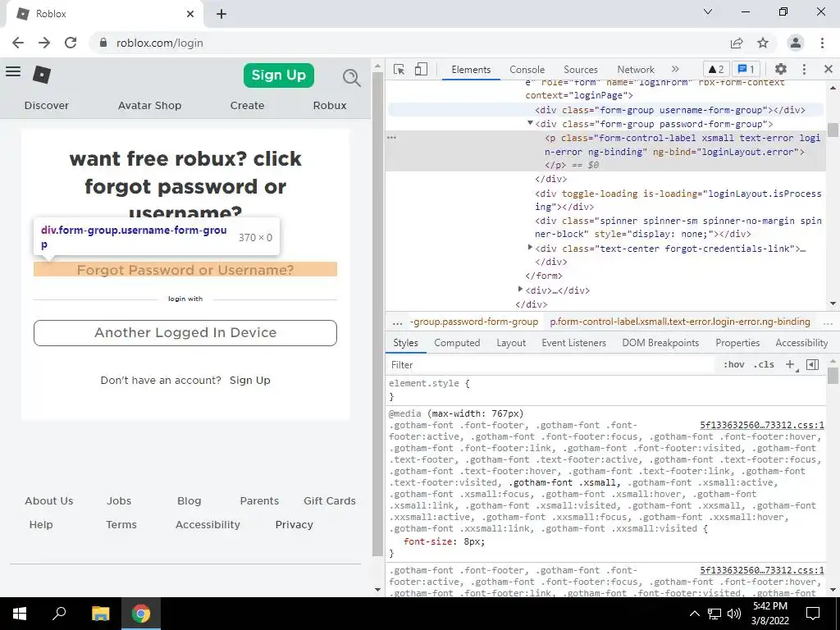This screenshot has width=840, height=630.
Task: Open the About Us footer link
Action: (48, 501)
